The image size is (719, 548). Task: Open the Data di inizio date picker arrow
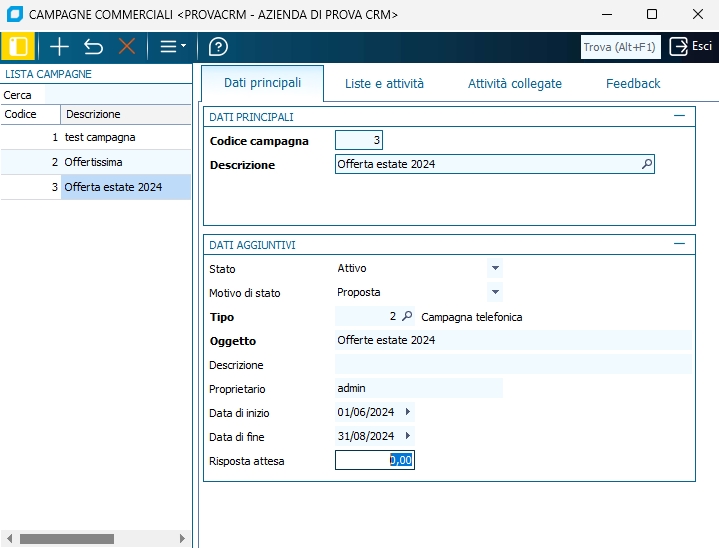tap(407, 412)
